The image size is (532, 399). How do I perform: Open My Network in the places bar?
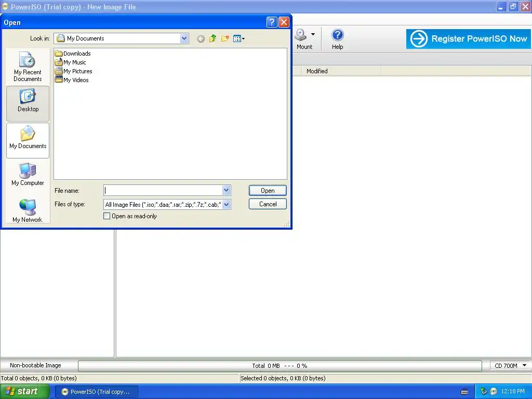[28, 210]
